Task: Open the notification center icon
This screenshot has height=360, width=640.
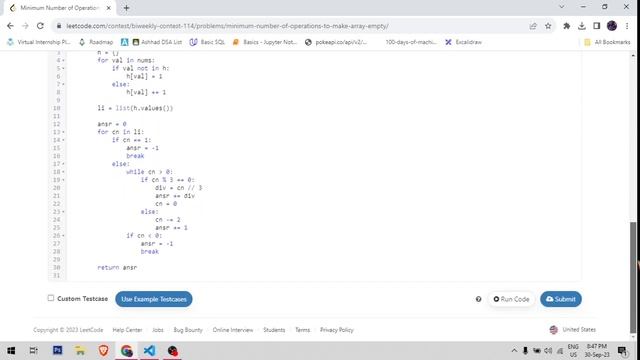Action: (x=622, y=351)
